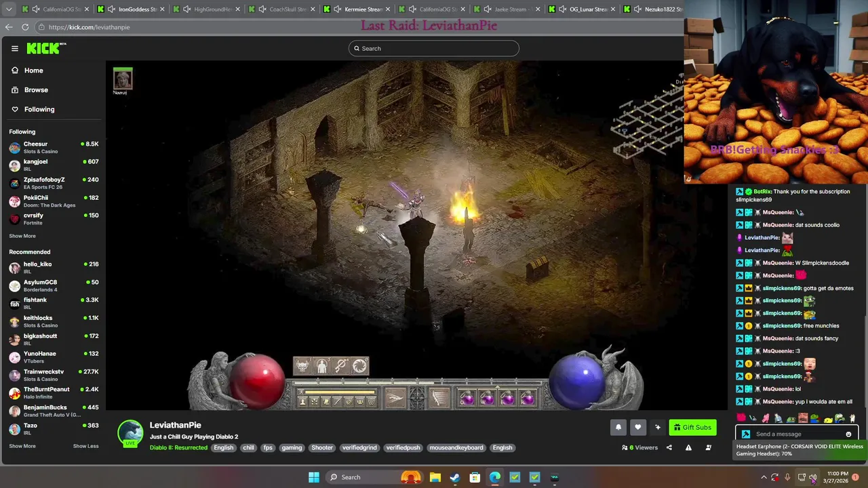Click the volume speaker tray icon
This screenshot has width=868, height=488.
point(812,477)
